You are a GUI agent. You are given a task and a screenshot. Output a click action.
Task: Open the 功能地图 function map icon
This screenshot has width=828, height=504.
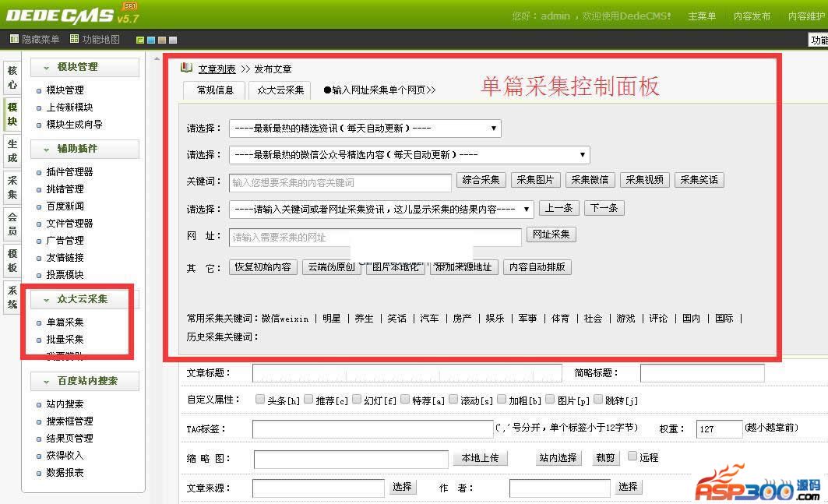[75, 39]
